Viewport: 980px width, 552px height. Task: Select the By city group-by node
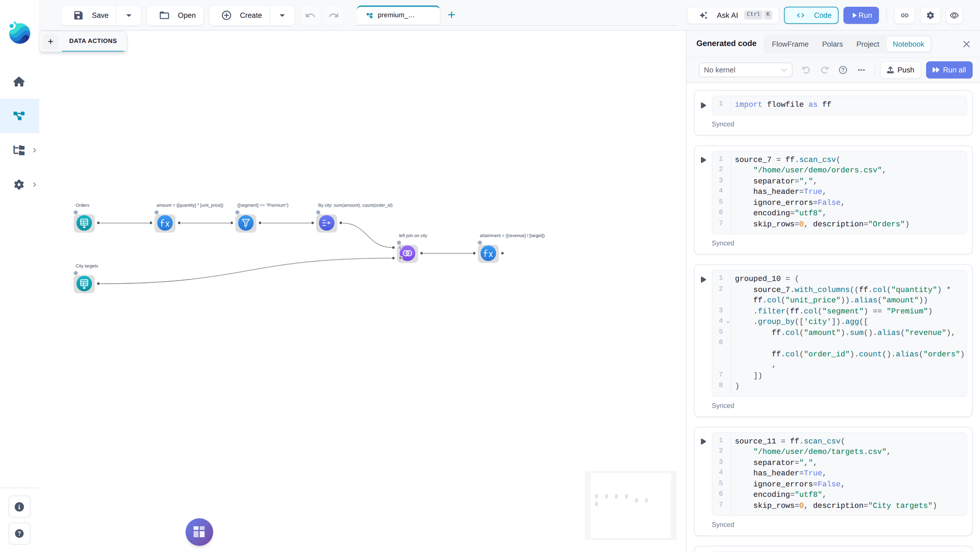coord(327,223)
